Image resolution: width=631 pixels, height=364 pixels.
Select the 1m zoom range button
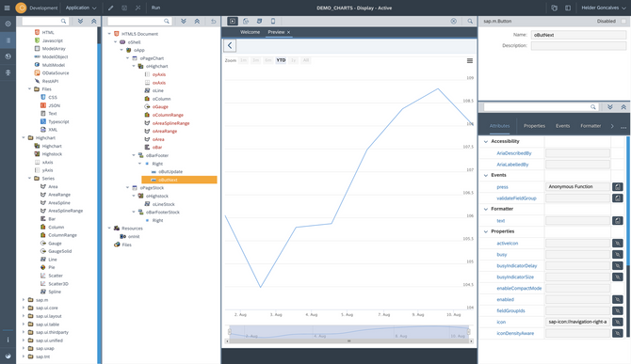(244, 60)
